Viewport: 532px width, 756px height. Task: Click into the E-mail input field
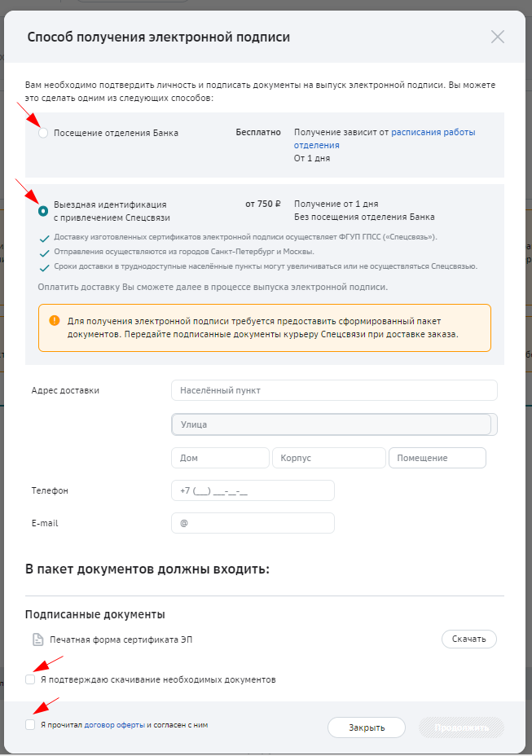coord(253,523)
